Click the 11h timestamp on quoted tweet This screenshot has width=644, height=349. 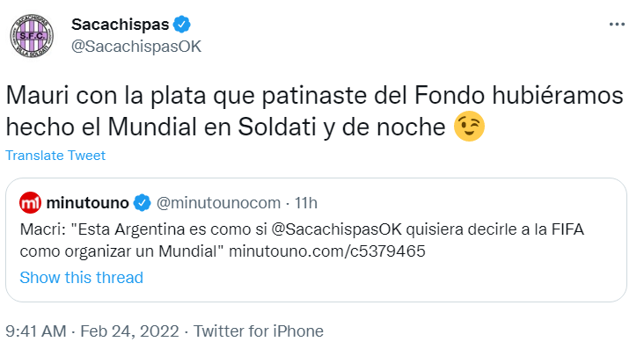306,203
